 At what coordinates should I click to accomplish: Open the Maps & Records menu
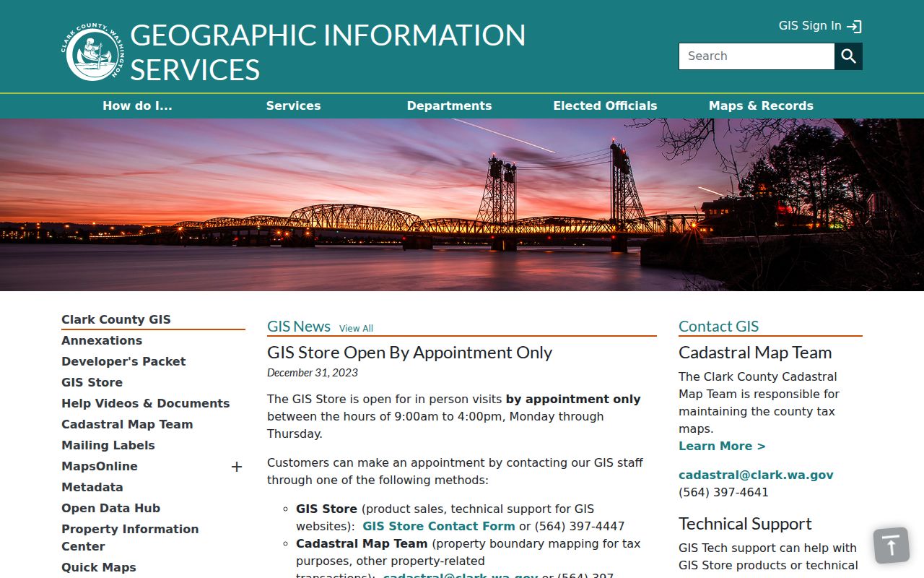pos(761,105)
